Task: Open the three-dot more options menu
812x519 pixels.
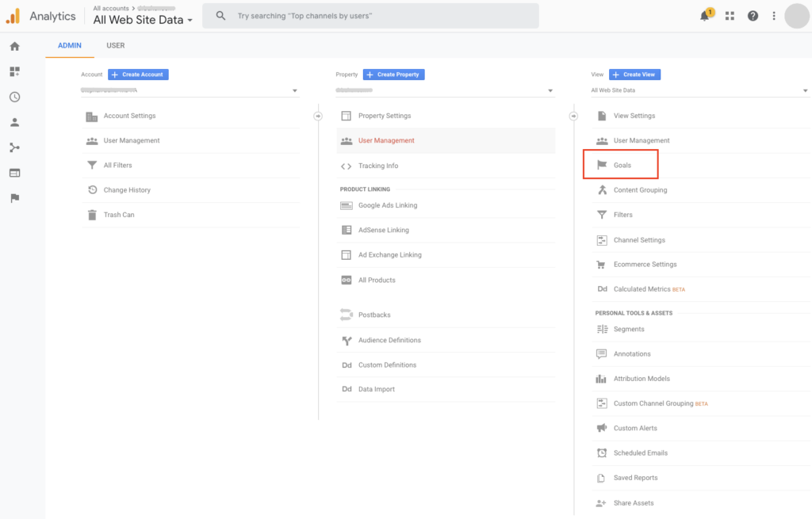Action: pyautogui.click(x=774, y=16)
